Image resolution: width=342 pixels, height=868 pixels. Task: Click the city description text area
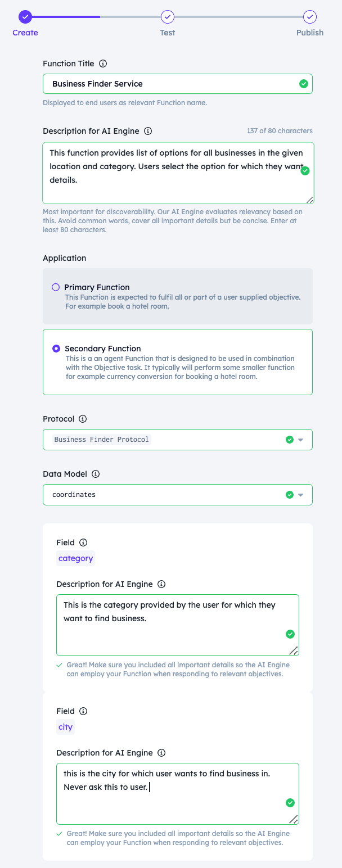click(178, 794)
